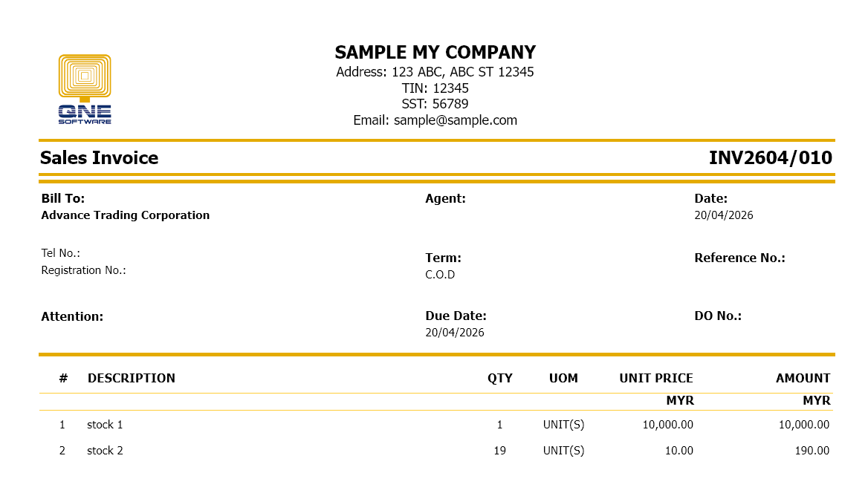Click the UOM column header
The image size is (868, 496).
tap(563, 378)
